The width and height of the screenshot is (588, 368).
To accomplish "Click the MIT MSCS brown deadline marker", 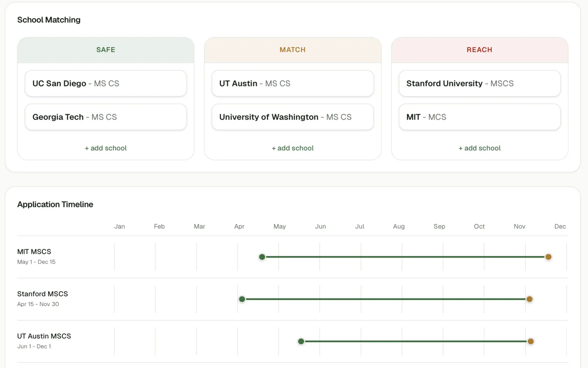I will (548, 257).
